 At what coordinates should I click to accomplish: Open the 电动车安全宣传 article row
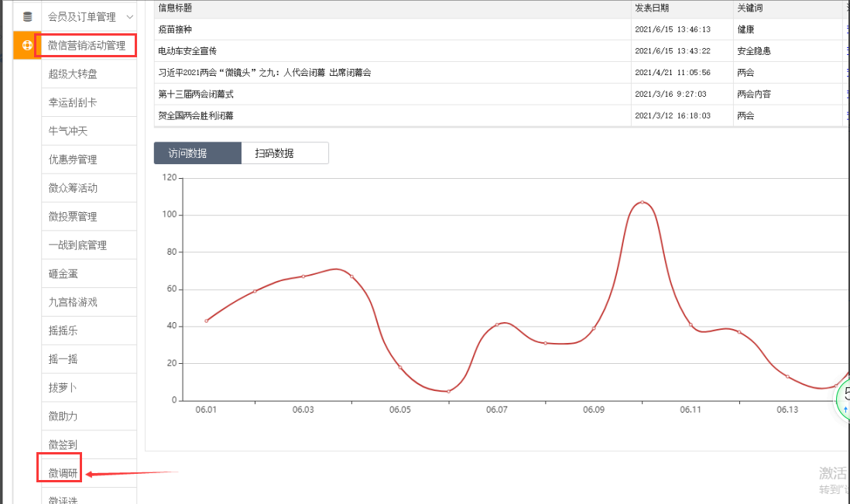tap(187, 51)
